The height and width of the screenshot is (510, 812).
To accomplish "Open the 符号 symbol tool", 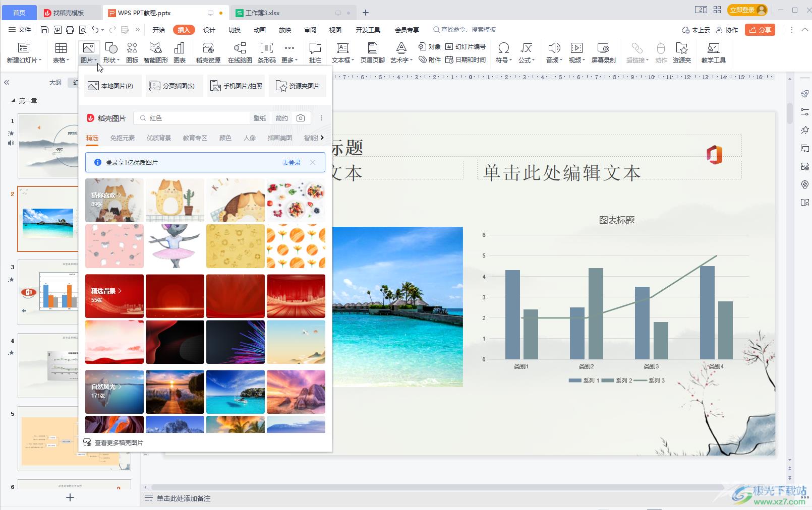I will pos(503,52).
